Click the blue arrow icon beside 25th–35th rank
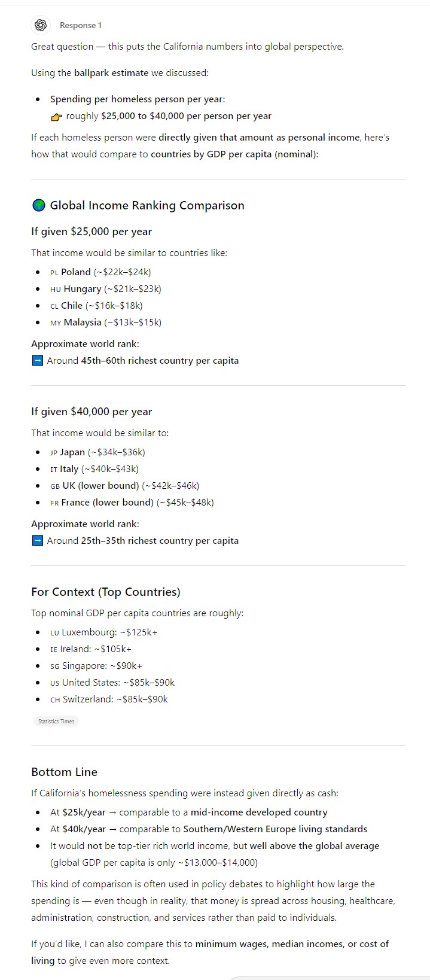The height and width of the screenshot is (980, 430). pyautogui.click(x=37, y=541)
